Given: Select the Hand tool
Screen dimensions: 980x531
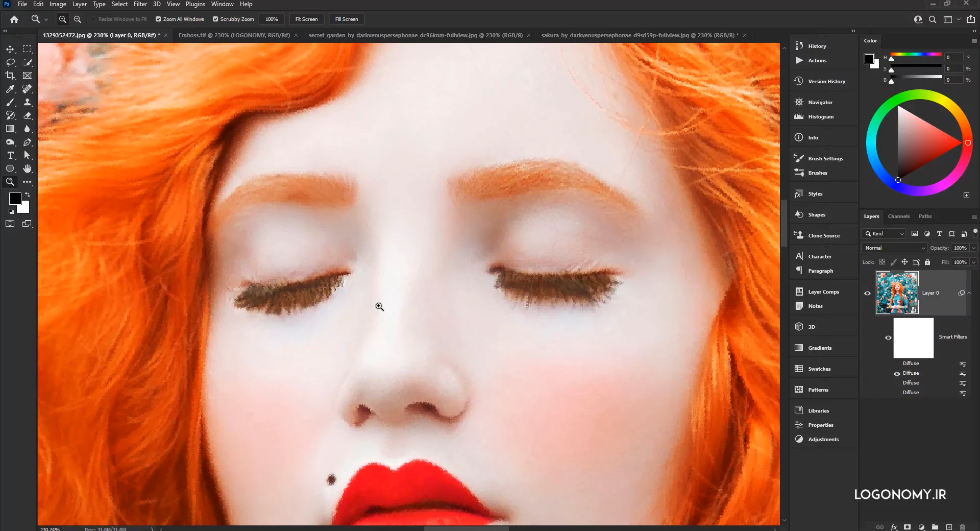Looking at the screenshot, I should 28,168.
